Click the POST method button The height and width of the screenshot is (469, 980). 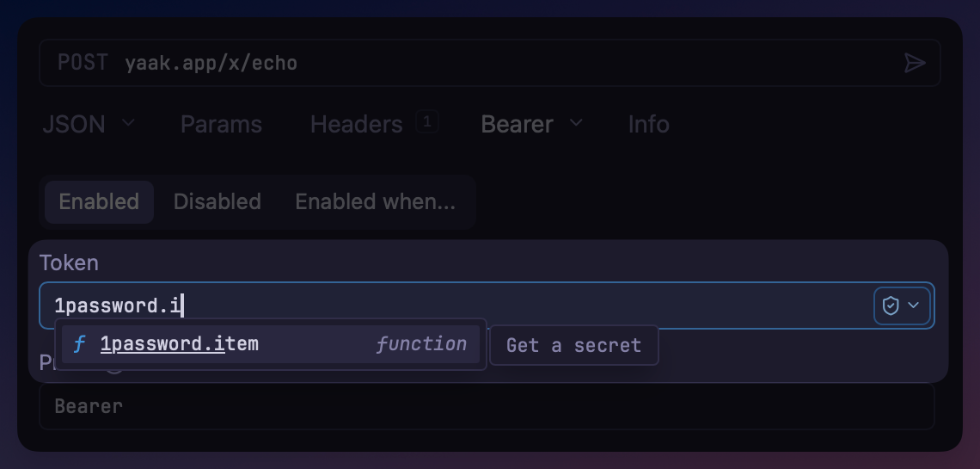(83, 63)
